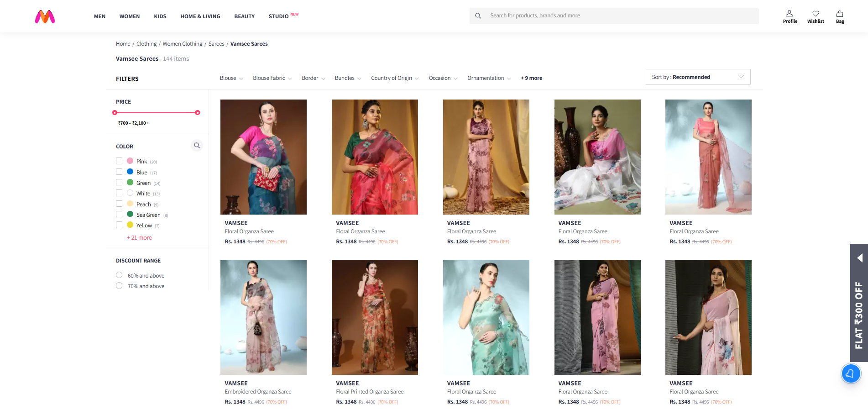Image resolution: width=868 pixels, height=415 pixels.
Task: Click the search magnifier icon in header
Action: click(478, 16)
